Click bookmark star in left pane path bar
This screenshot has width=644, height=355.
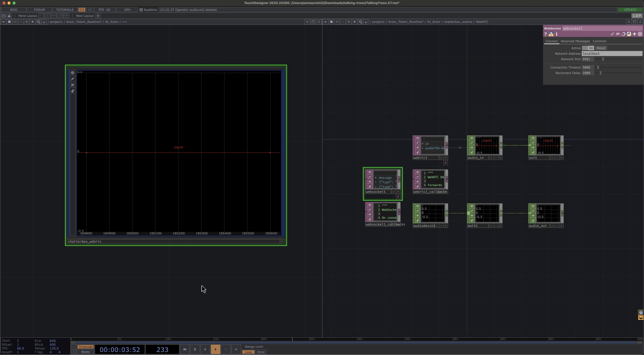pos(32,22)
